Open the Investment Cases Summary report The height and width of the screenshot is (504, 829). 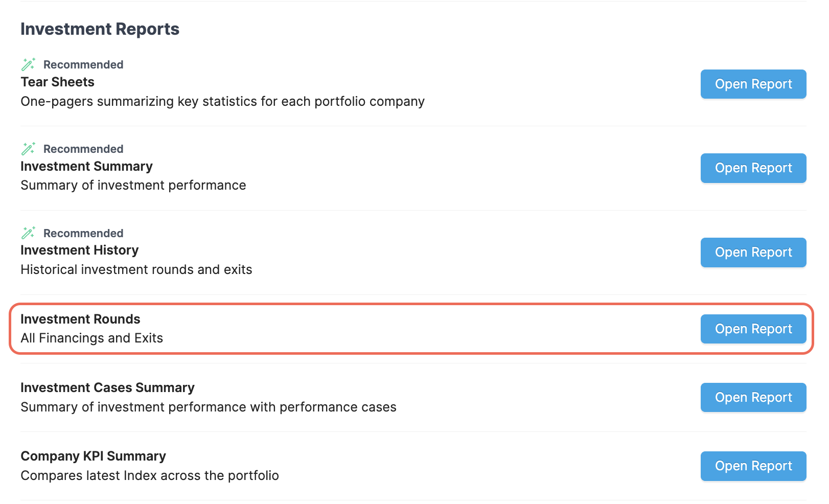pyautogui.click(x=753, y=398)
